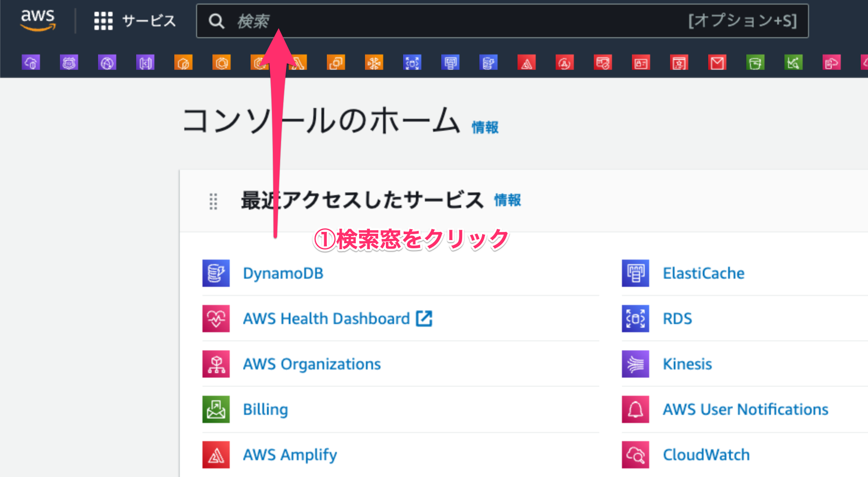The width and height of the screenshot is (868, 477).
Task: Open the red window-with-checkmark favorite icon
Action: tap(603, 63)
